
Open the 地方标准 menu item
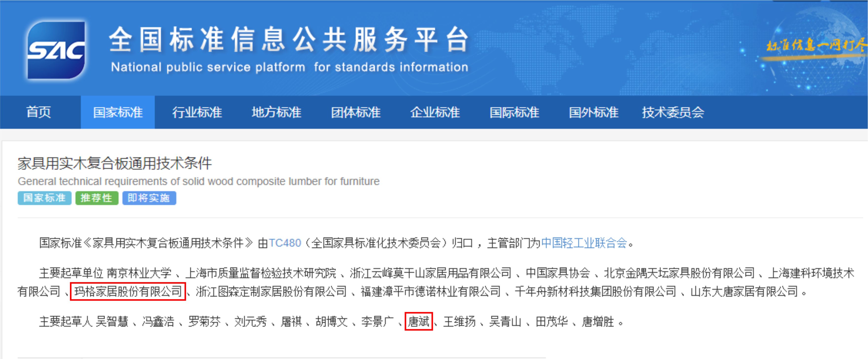(x=276, y=112)
